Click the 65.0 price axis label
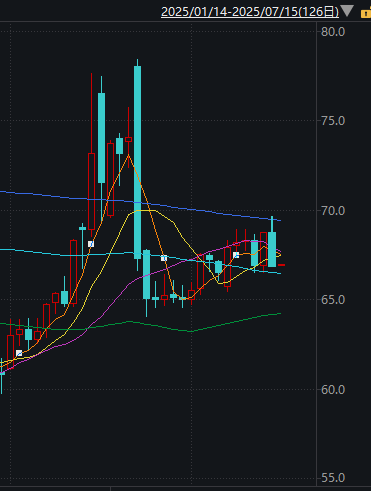The height and width of the screenshot is (491, 371). point(333,300)
